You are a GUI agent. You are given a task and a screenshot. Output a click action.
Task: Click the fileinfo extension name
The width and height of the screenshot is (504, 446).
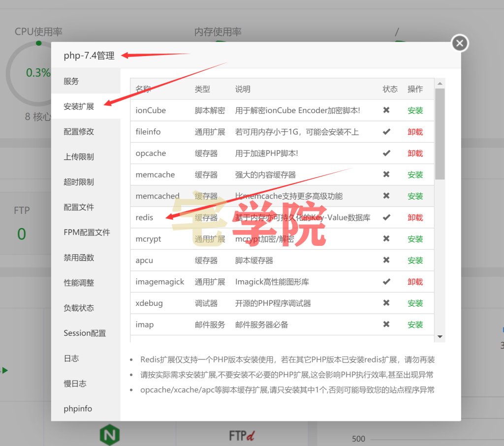148,132
